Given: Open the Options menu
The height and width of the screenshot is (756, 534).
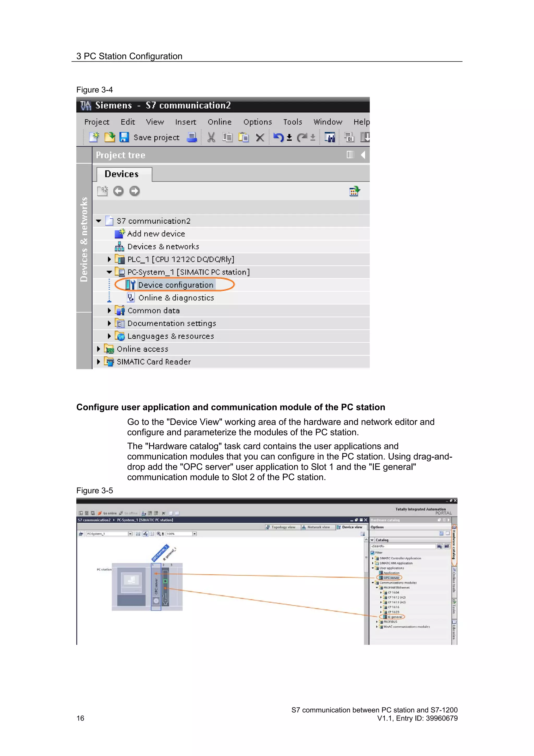Looking at the screenshot, I should [x=258, y=122].
